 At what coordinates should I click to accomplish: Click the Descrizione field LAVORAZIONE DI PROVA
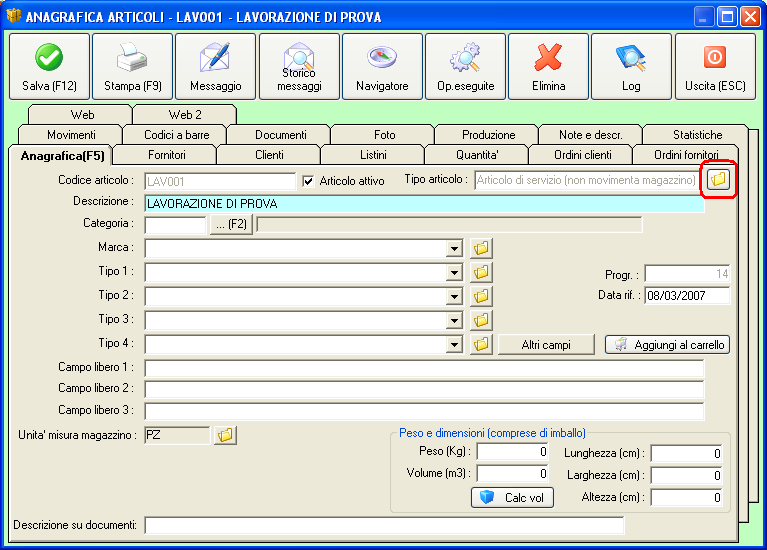424,204
